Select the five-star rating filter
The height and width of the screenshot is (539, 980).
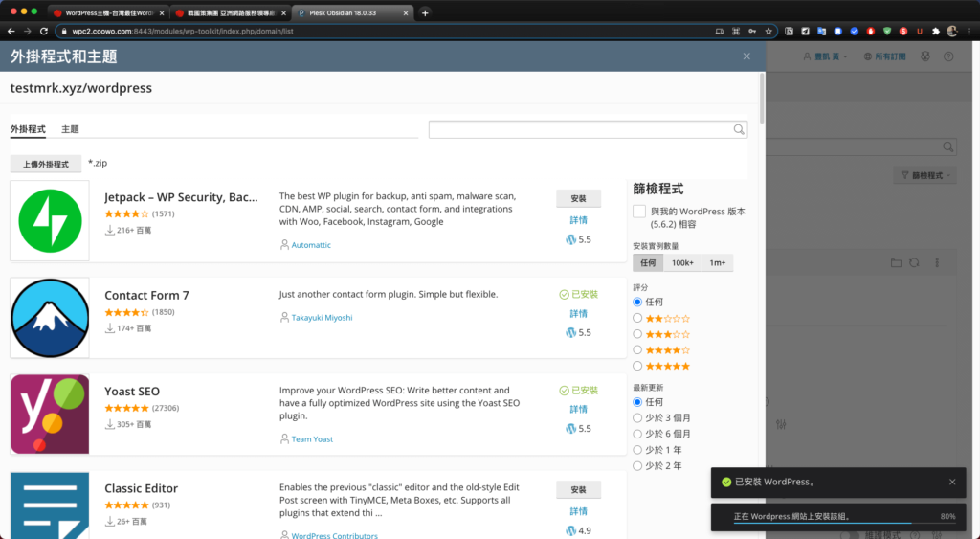point(637,366)
